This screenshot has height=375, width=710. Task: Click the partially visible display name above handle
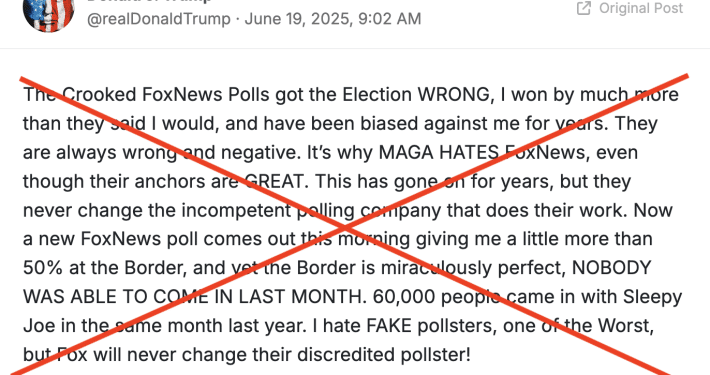pos(149,1)
